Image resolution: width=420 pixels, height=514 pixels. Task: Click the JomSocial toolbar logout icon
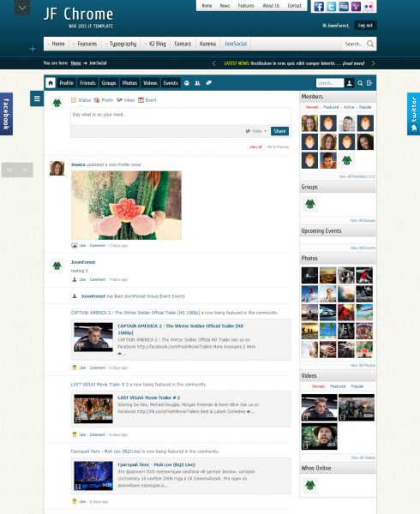(x=369, y=83)
